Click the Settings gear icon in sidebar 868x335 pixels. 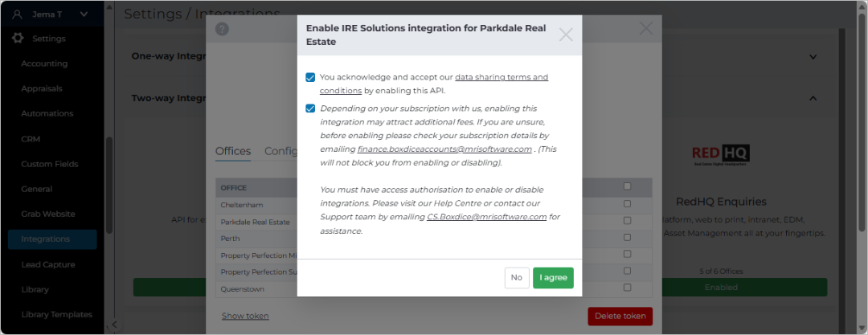click(x=18, y=39)
